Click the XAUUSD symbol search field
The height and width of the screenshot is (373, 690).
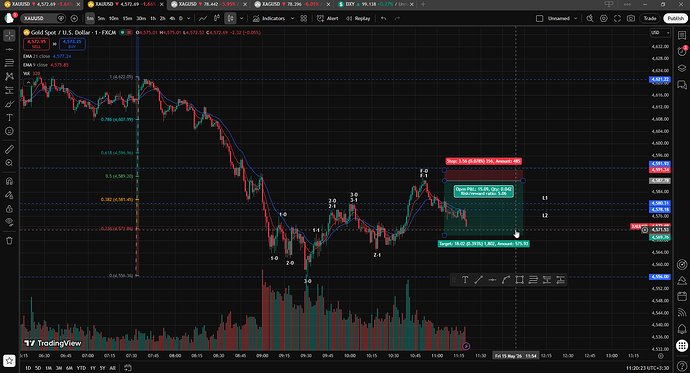pyautogui.click(x=43, y=18)
